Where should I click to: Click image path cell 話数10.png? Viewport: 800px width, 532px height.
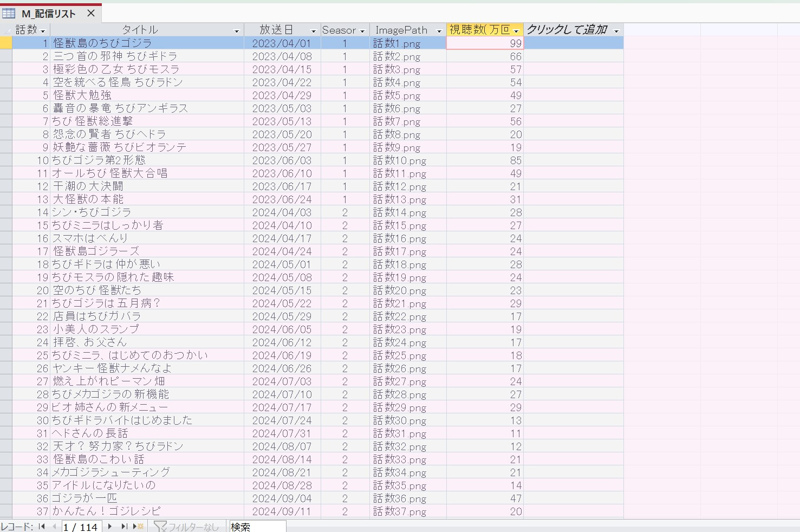(x=408, y=160)
